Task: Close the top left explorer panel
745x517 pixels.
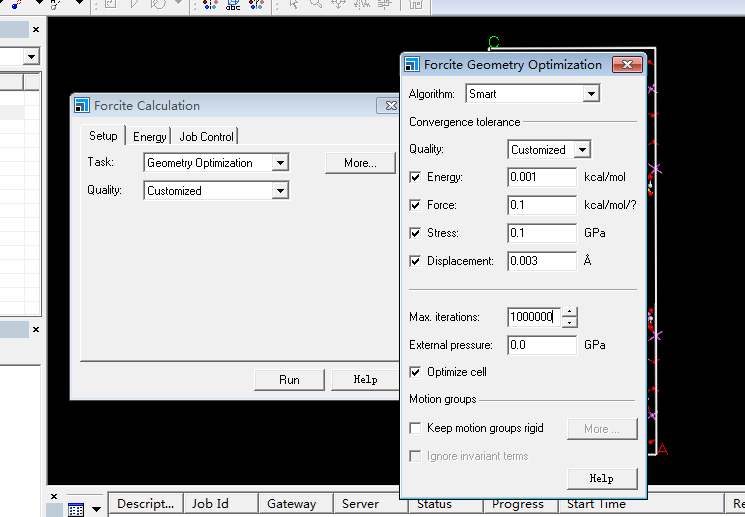Action: (36, 29)
